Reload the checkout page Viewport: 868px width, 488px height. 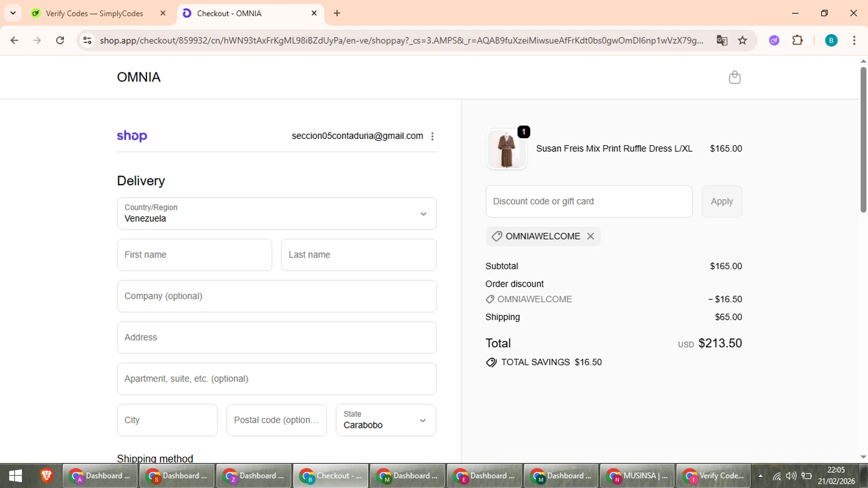point(60,40)
